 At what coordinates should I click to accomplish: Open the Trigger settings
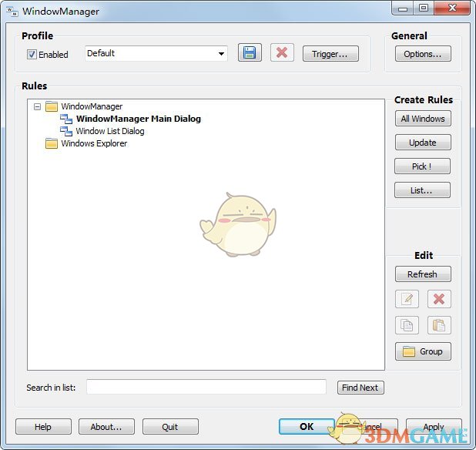330,54
